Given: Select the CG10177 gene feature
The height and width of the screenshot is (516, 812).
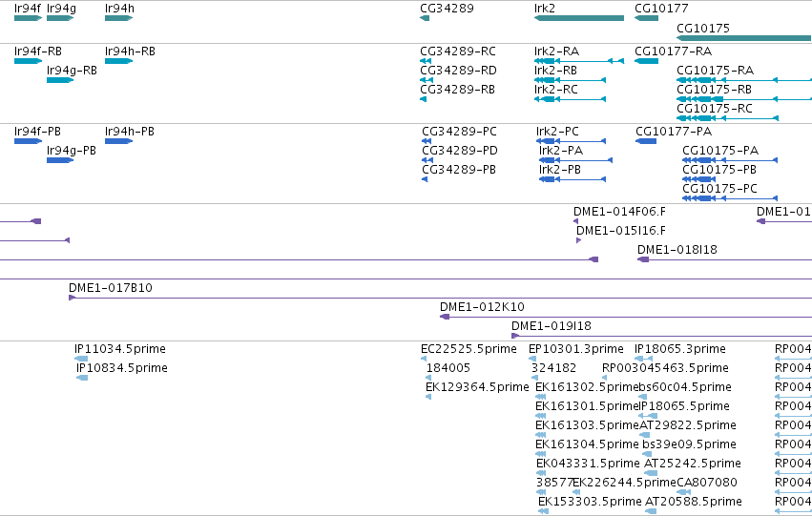Looking at the screenshot, I should coord(646,18).
